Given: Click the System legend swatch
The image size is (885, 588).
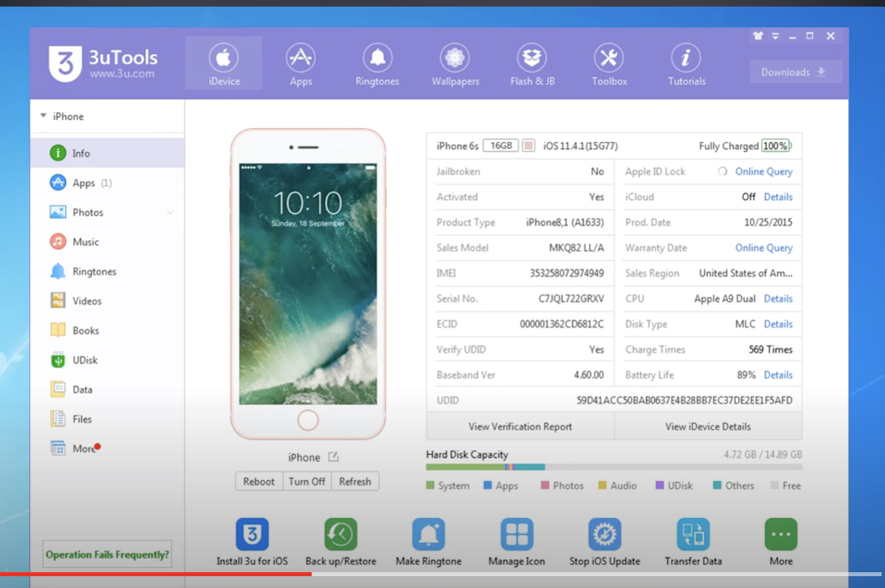Looking at the screenshot, I should pyautogui.click(x=430, y=485).
